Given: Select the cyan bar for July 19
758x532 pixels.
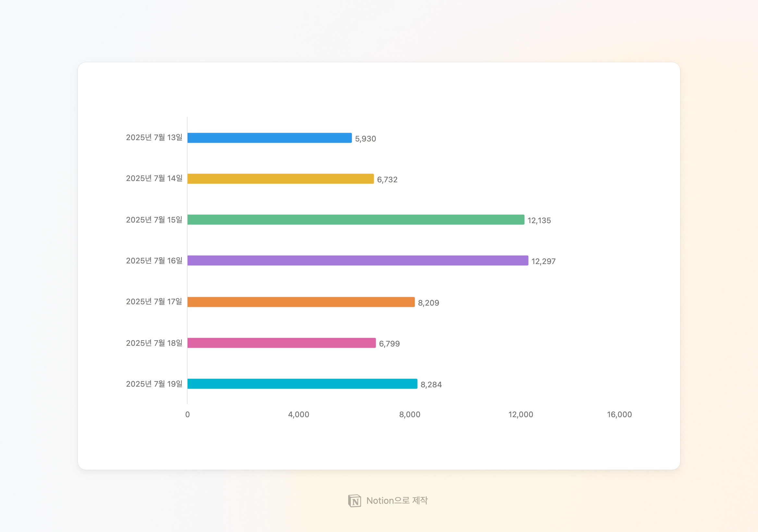Looking at the screenshot, I should point(302,384).
